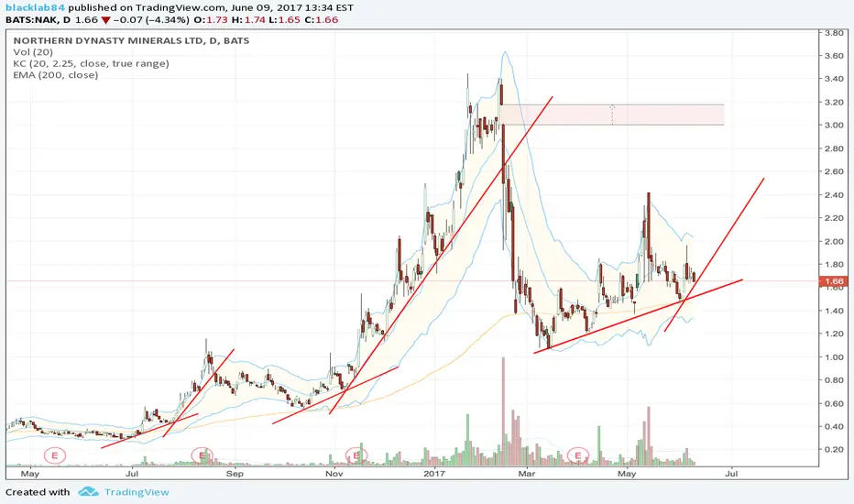Image resolution: width=854 pixels, height=504 pixels.
Task: Select the earnings E marker just before Sep
Action: [203, 455]
